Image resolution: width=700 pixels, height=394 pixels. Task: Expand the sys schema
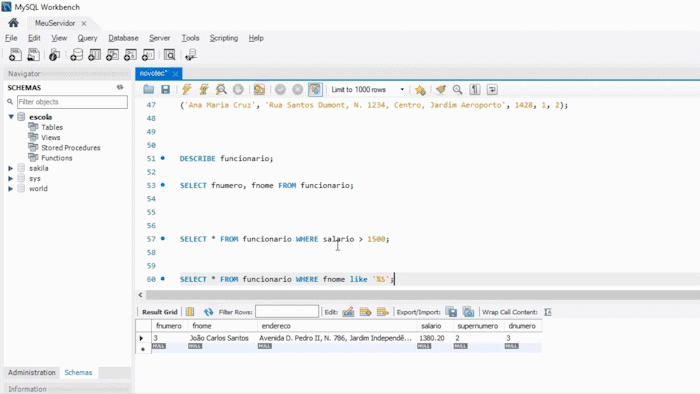click(x=11, y=178)
